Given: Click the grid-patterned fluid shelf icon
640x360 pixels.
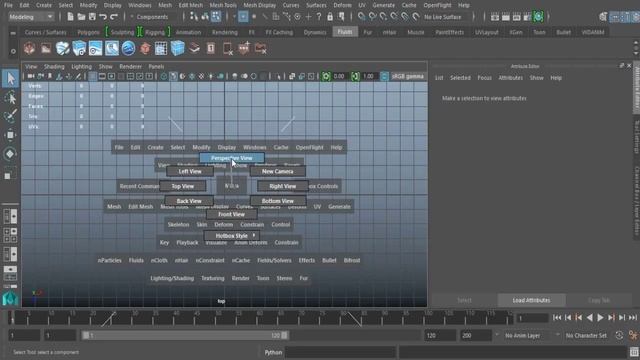Looking at the screenshot, I should click(x=161, y=49).
